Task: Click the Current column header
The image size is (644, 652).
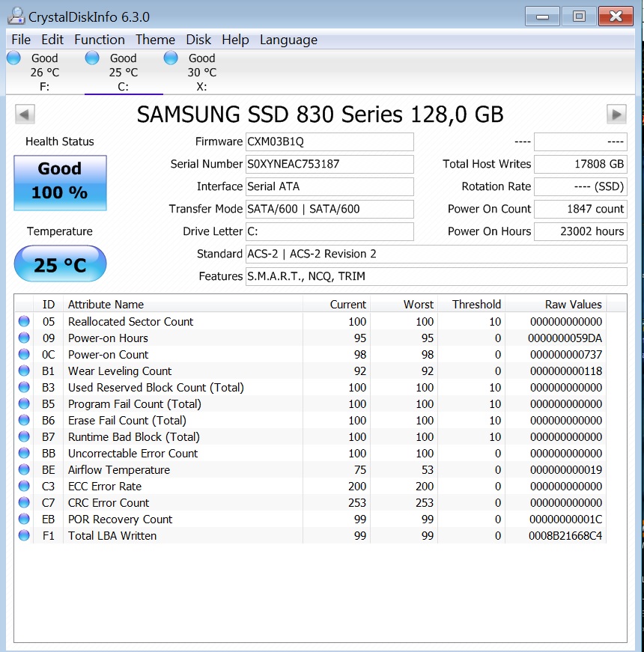Action: pyautogui.click(x=336, y=305)
